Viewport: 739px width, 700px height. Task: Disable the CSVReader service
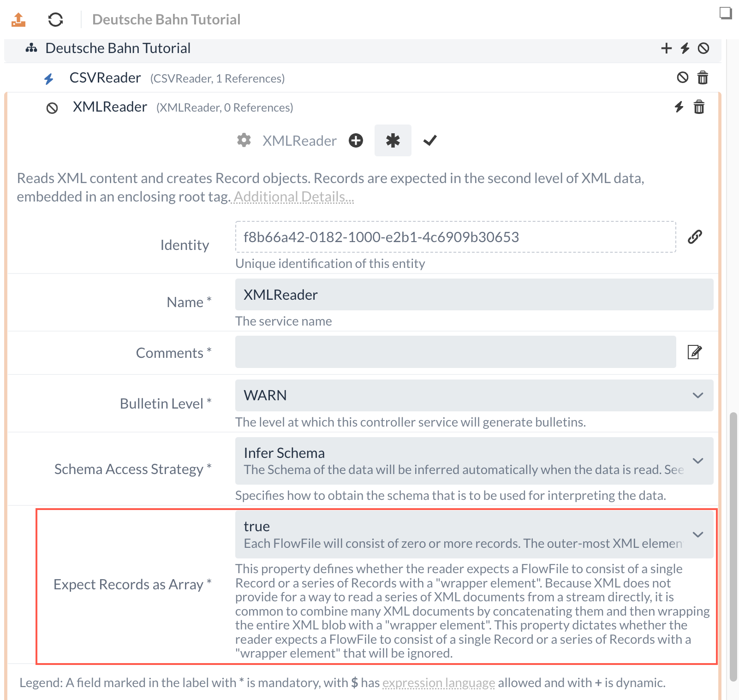[683, 77]
